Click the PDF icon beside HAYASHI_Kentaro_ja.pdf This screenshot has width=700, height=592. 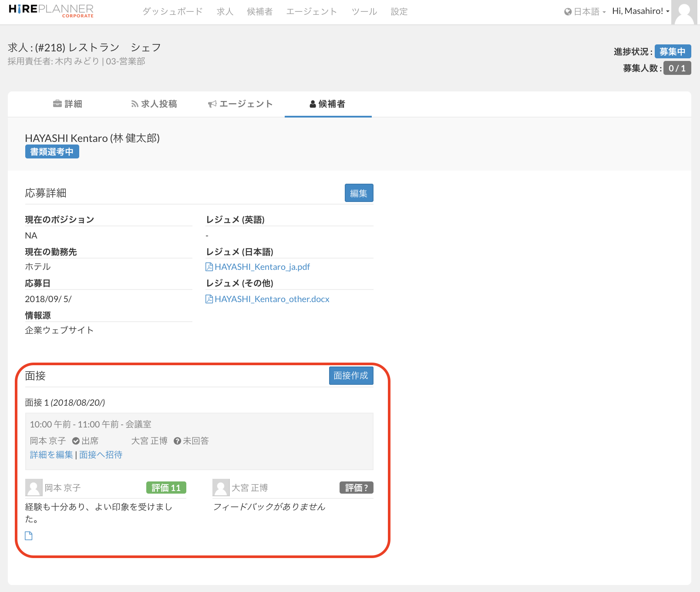(209, 267)
